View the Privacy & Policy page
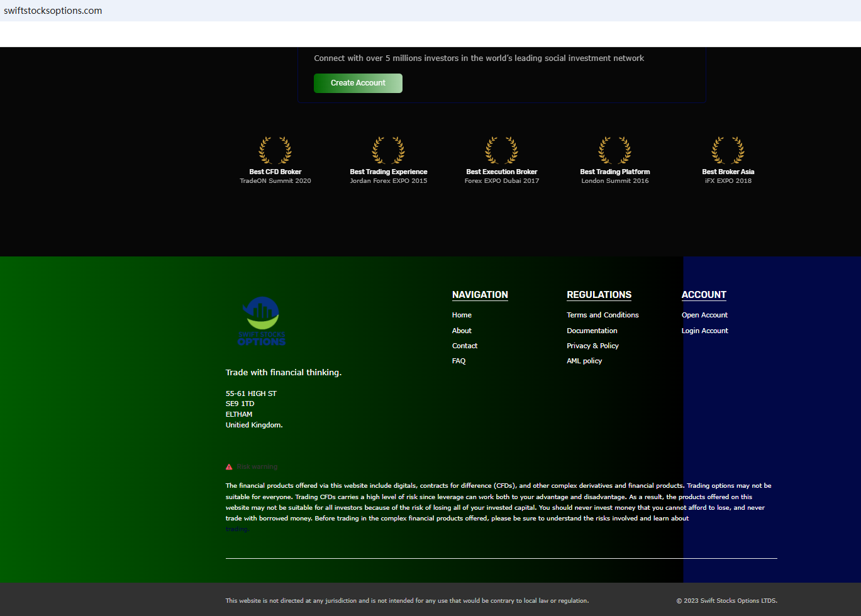The width and height of the screenshot is (861, 616). point(592,346)
